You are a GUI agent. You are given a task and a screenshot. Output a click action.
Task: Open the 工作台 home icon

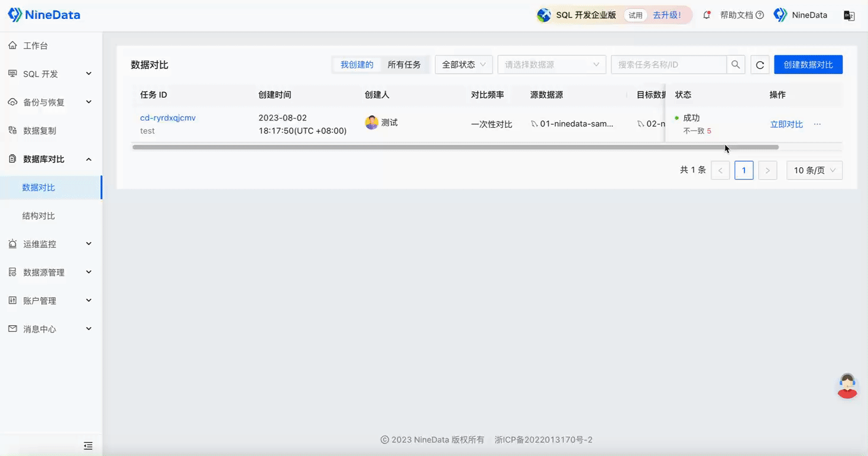12,45
